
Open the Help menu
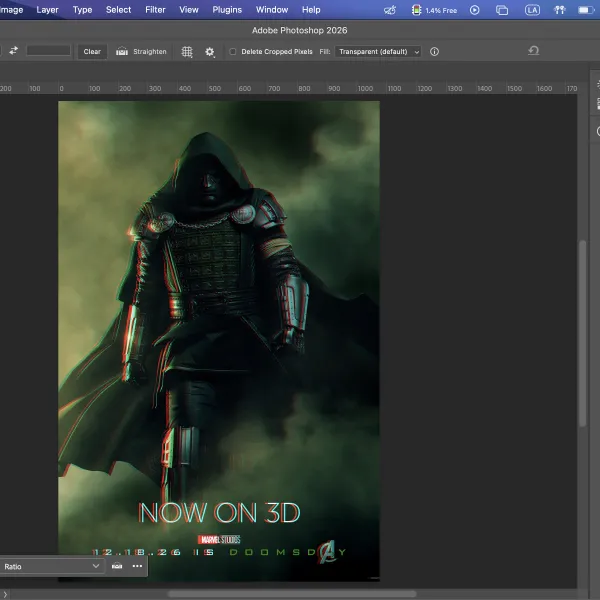pyautogui.click(x=311, y=10)
